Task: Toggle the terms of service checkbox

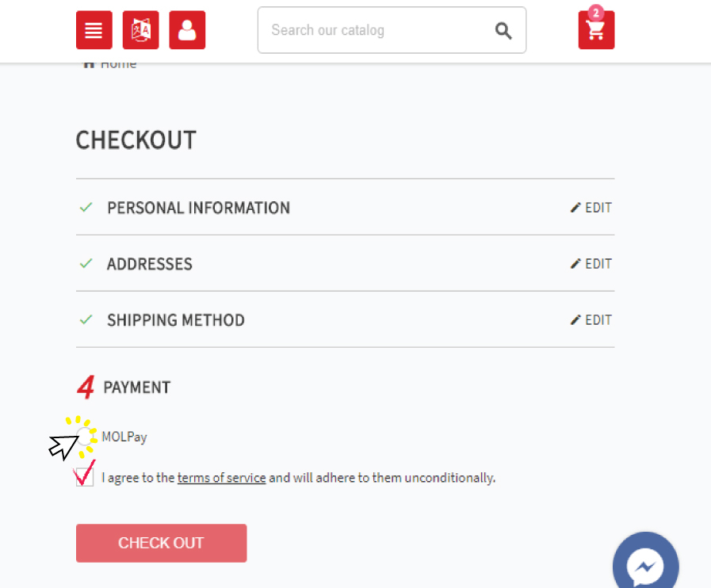Action: pos(85,477)
